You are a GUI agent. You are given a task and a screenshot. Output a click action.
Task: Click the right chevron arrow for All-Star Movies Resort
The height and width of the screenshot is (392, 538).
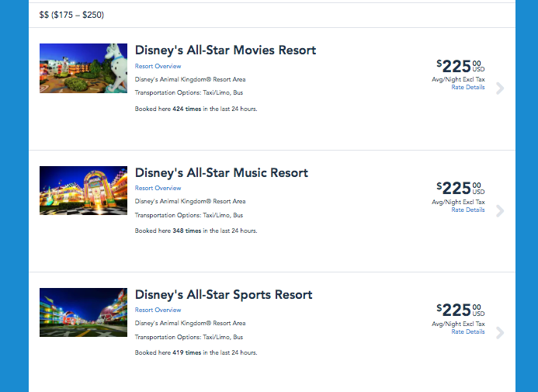tap(499, 88)
